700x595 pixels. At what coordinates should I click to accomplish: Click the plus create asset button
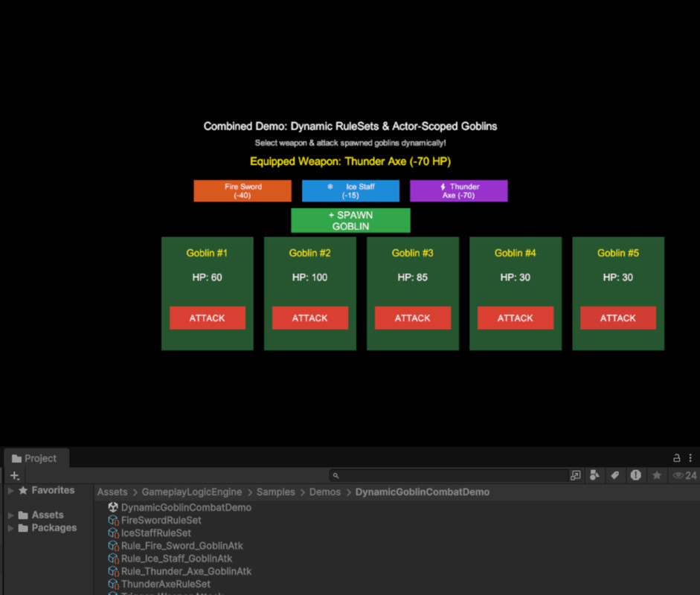coord(15,476)
